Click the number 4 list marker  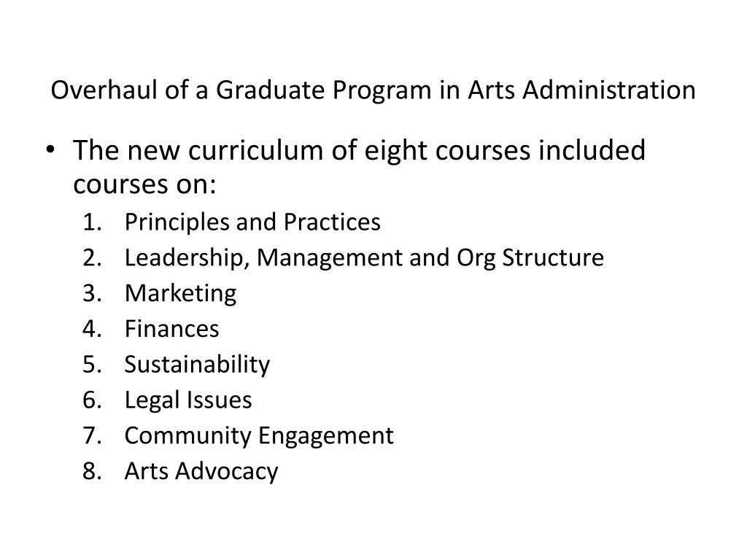point(93,329)
